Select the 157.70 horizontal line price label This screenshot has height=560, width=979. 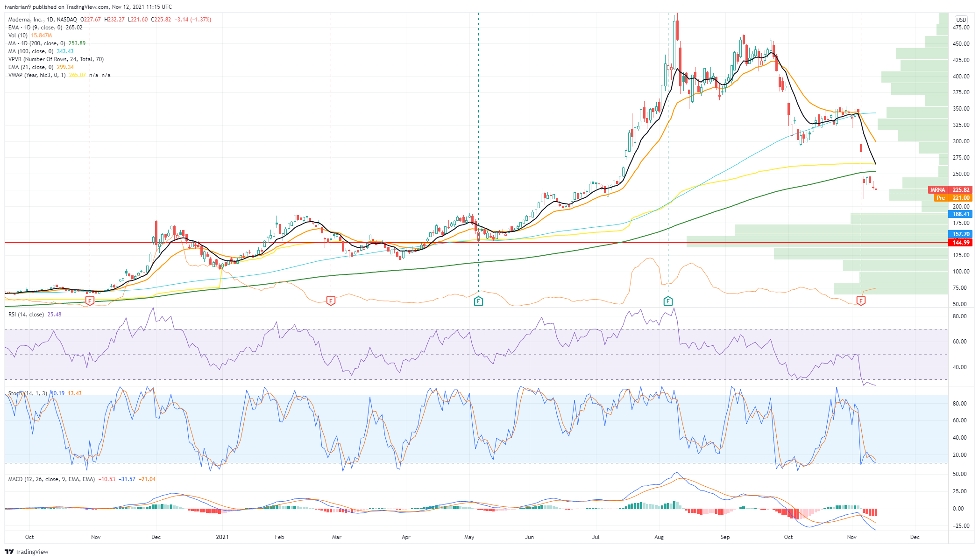(961, 234)
